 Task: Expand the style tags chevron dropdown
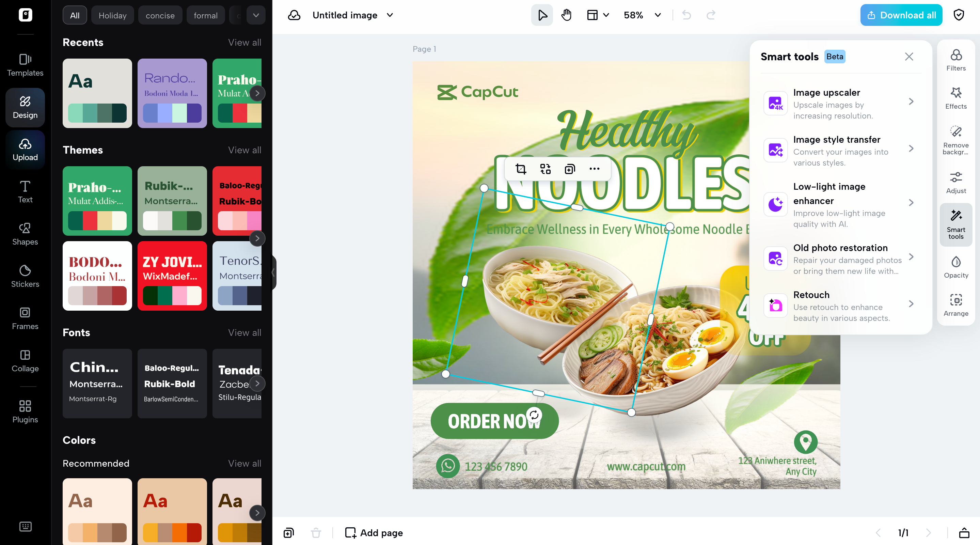click(256, 15)
